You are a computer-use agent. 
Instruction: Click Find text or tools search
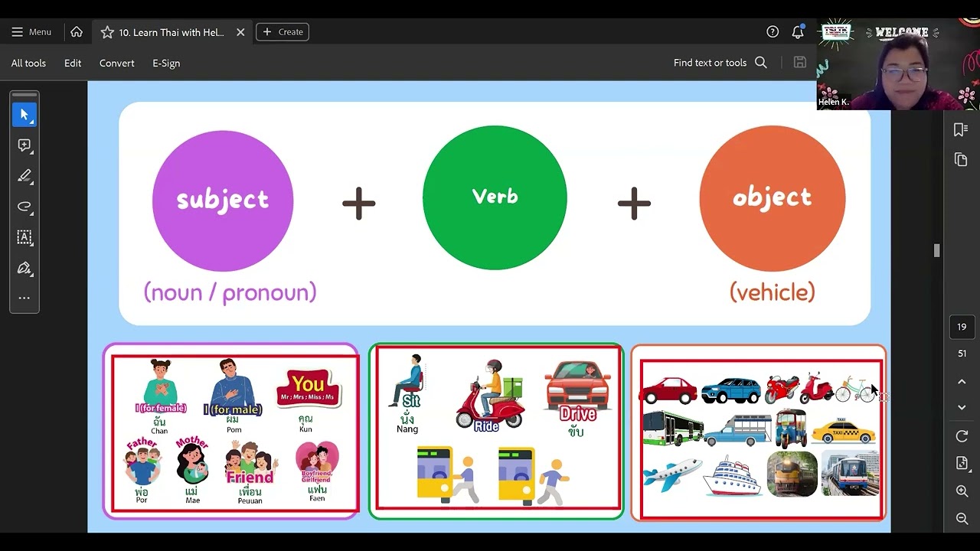coord(720,63)
